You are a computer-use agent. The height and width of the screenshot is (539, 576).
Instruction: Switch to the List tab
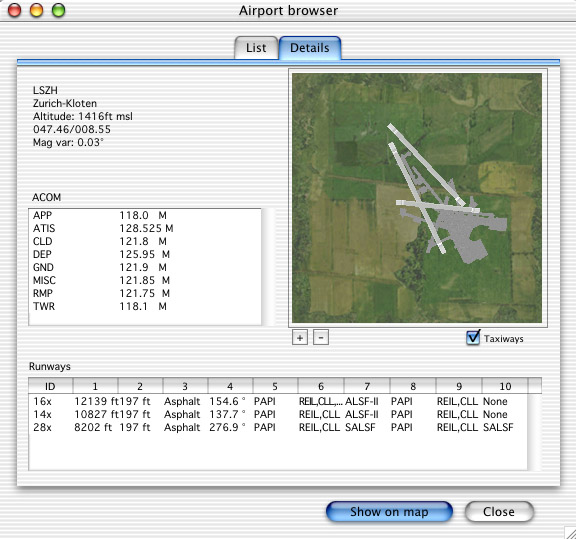pyautogui.click(x=256, y=48)
